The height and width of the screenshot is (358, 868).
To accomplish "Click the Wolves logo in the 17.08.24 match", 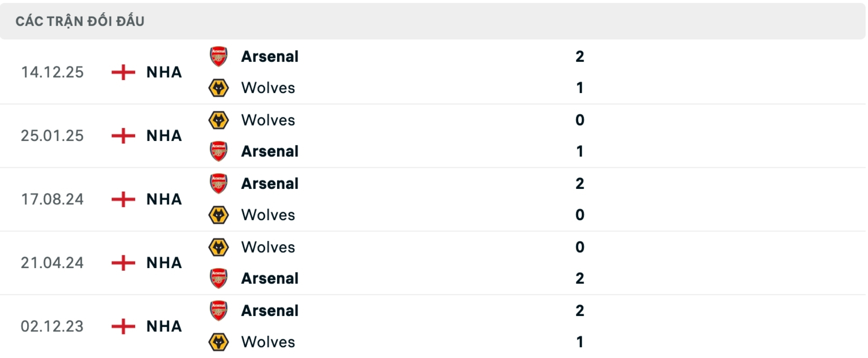I will coord(218,216).
